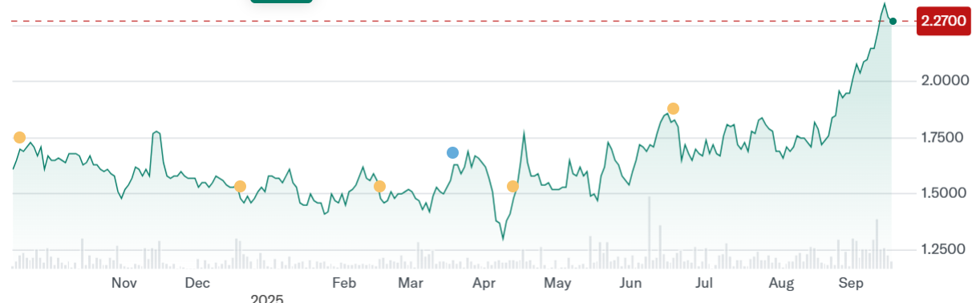
Task: Click the 1.7500 price axis label
Action: coord(945,138)
